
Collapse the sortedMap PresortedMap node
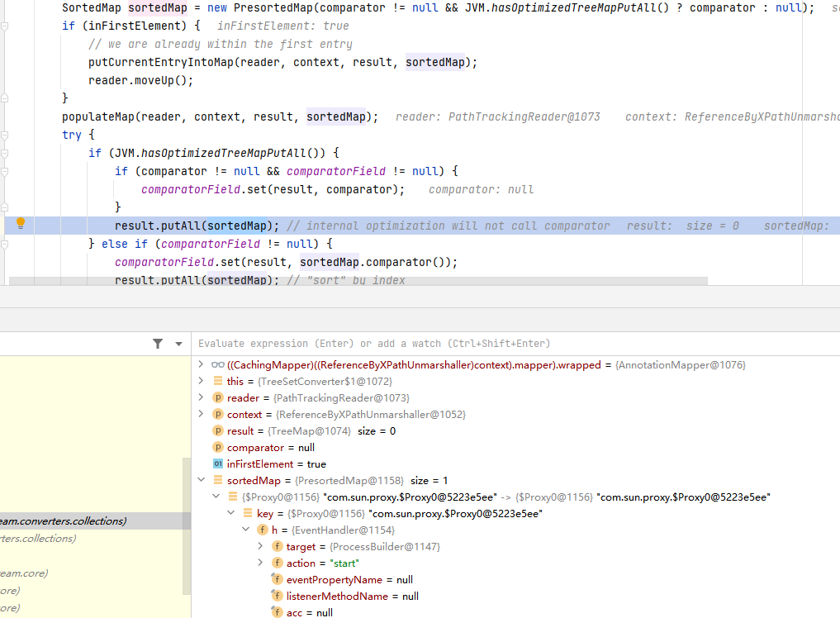(200, 480)
